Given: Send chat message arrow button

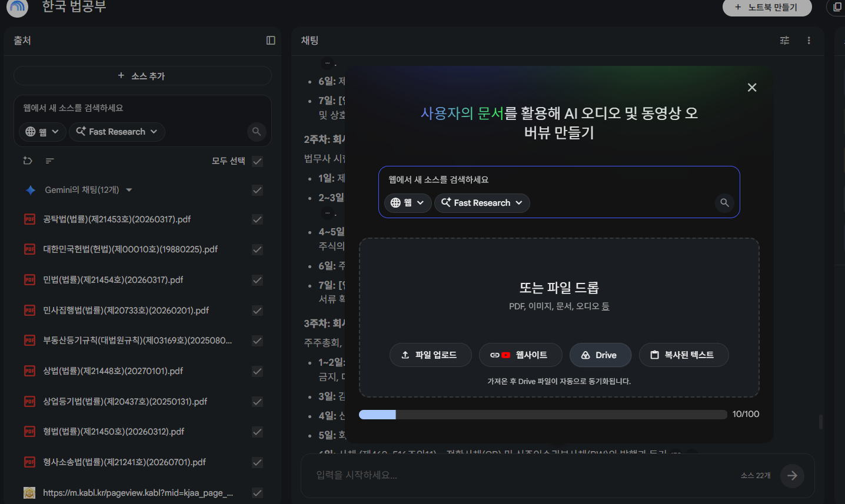Looking at the screenshot, I should [792, 476].
